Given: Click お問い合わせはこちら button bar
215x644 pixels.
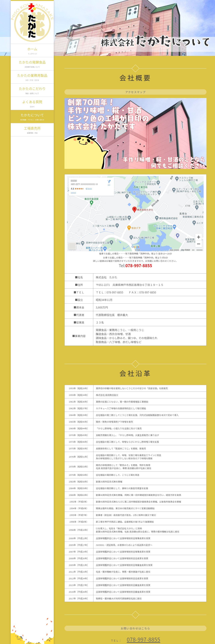Looking at the screenshot, I should pyautogui.click(x=135, y=628).
